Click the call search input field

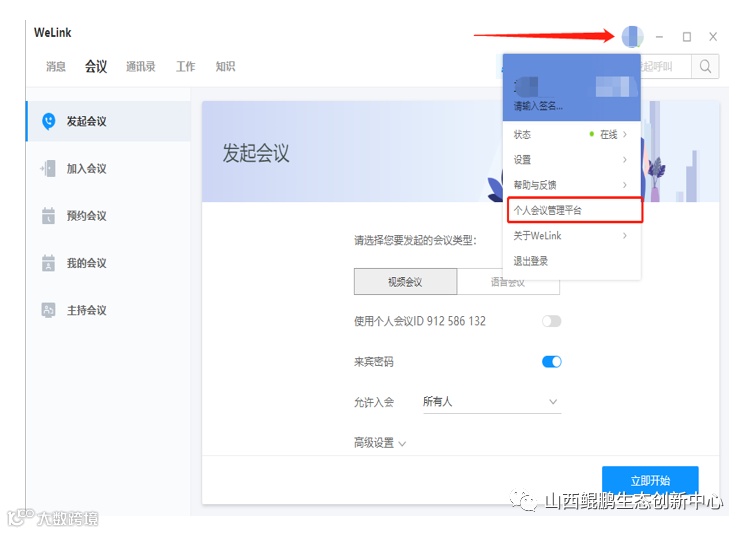click(666, 66)
